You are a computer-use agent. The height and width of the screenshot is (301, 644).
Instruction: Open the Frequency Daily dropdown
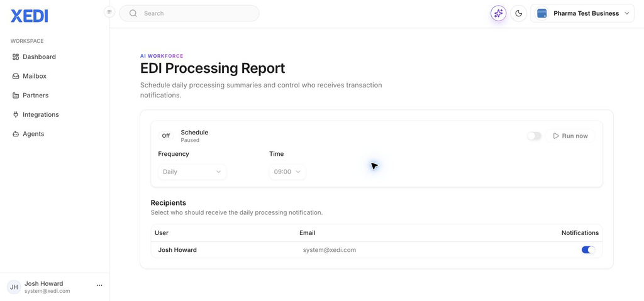(192, 172)
